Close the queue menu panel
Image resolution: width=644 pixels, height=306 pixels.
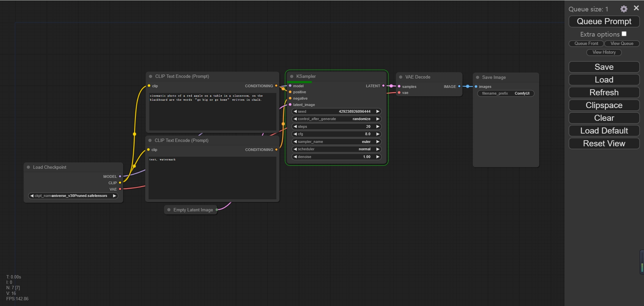pos(636,8)
